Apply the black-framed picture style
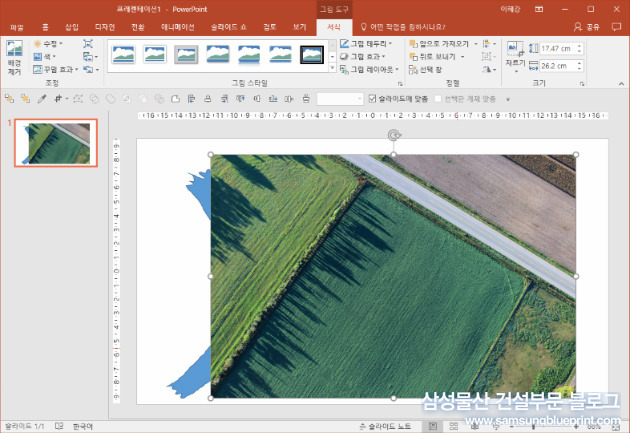This screenshot has width=630, height=433. pyautogui.click(x=312, y=54)
